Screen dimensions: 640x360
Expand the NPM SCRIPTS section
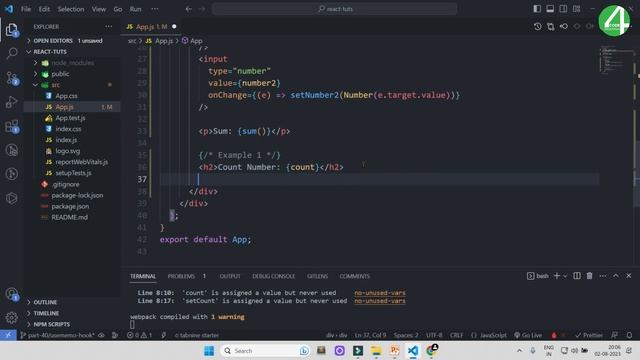pyautogui.click(x=51, y=324)
